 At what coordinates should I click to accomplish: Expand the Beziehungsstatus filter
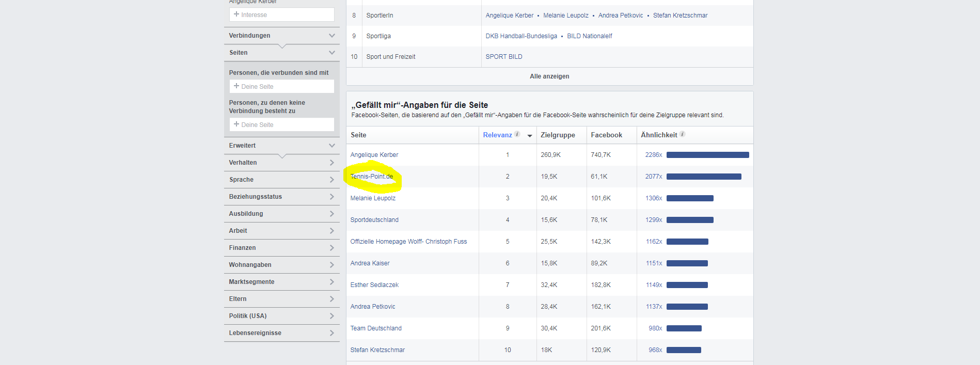(x=282, y=197)
